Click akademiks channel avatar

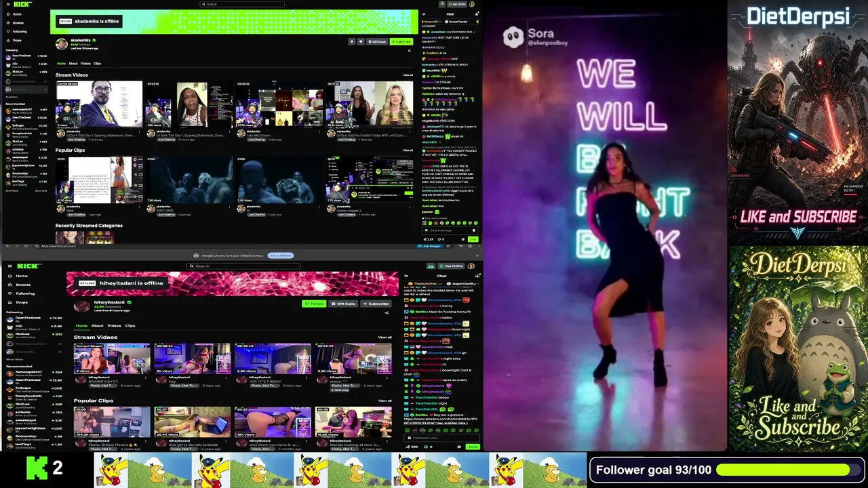click(x=62, y=44)
